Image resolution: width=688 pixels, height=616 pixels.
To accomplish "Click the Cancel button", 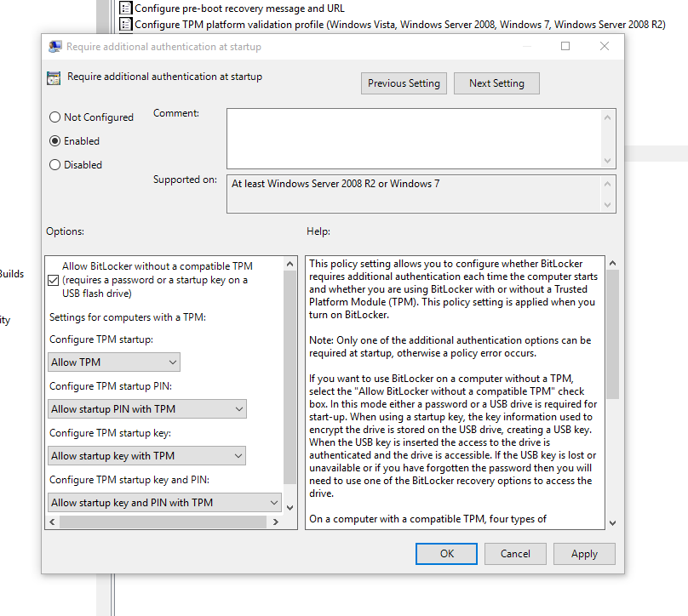I will [515, 554].
